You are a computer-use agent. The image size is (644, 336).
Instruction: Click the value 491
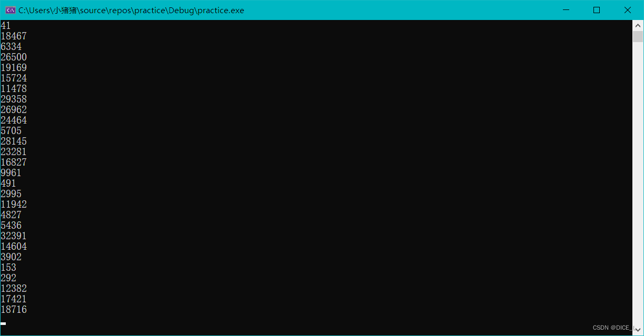(8, 184)
